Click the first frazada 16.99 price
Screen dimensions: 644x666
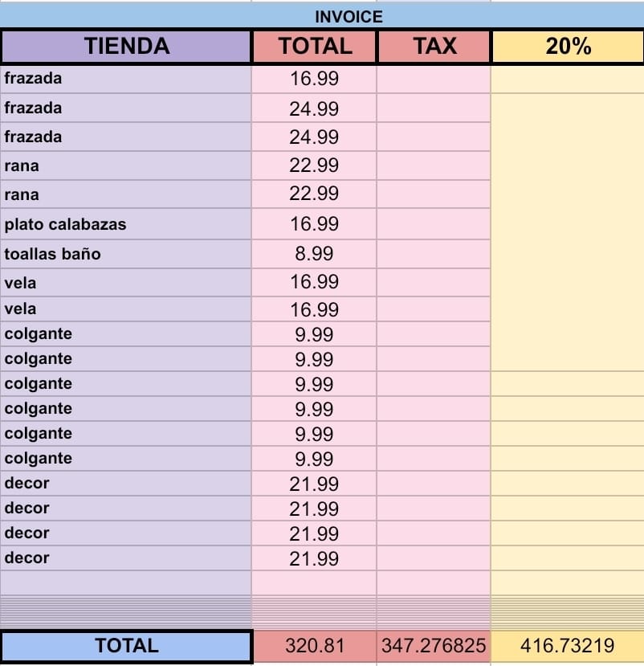click(314, 79)
